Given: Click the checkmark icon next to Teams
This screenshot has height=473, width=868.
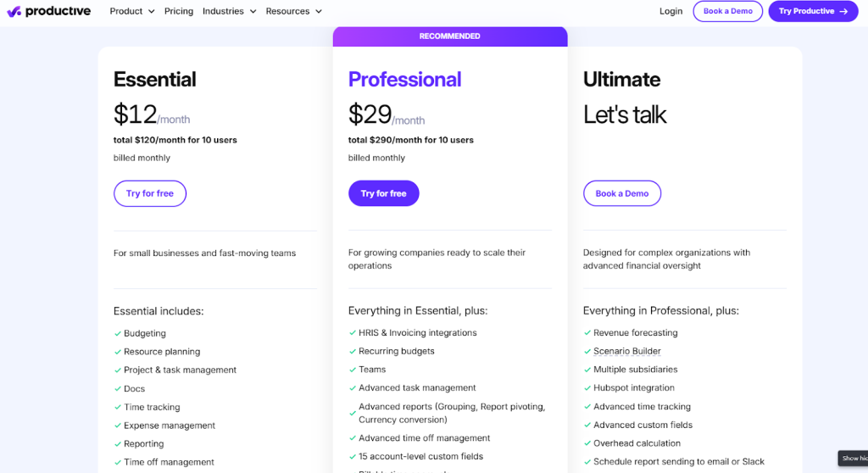Looking at the screenshot, I should [x=353, y=370].
